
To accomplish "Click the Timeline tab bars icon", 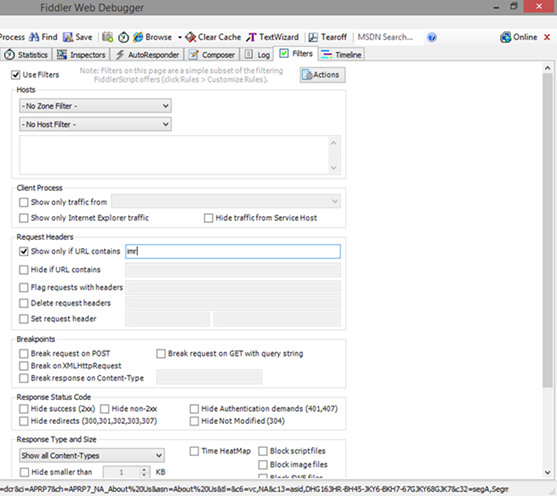I will (x=326, y=54).
